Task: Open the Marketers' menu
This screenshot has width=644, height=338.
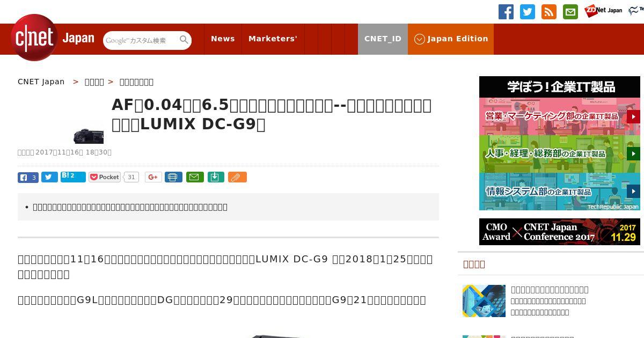Action: pyautogui.click(x=273, y=39)
